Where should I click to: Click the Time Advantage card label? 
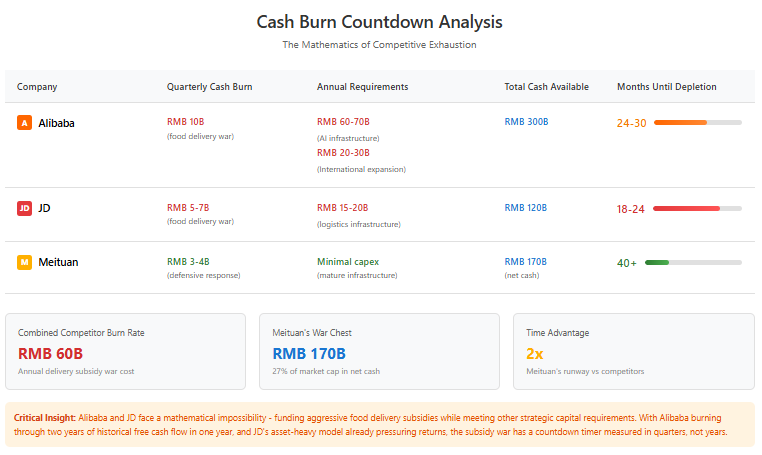[557, 332]
